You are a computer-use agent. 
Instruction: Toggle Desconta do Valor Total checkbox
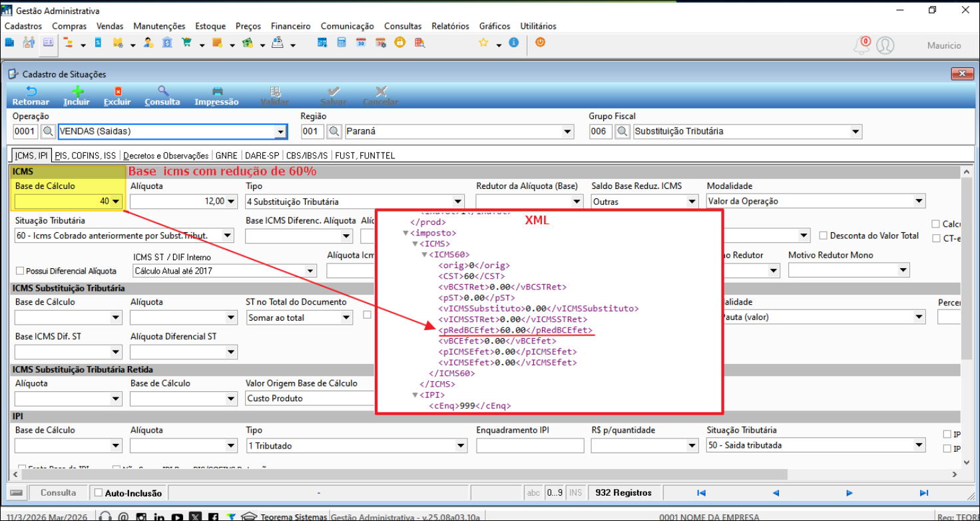pos(824,236)
